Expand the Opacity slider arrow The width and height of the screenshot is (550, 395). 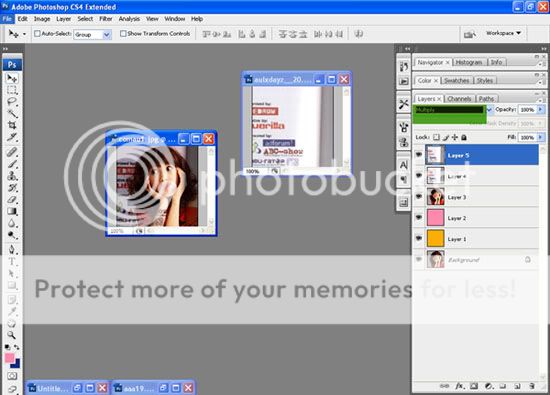point(541,110)
